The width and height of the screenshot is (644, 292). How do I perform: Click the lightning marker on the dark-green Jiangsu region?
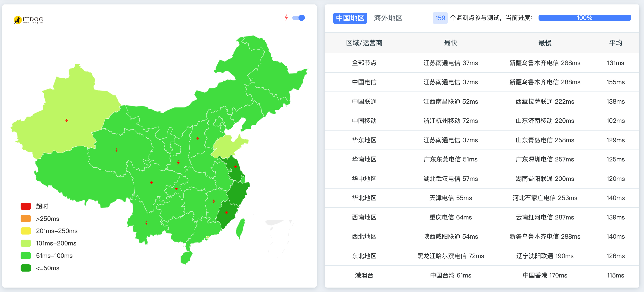235,166
